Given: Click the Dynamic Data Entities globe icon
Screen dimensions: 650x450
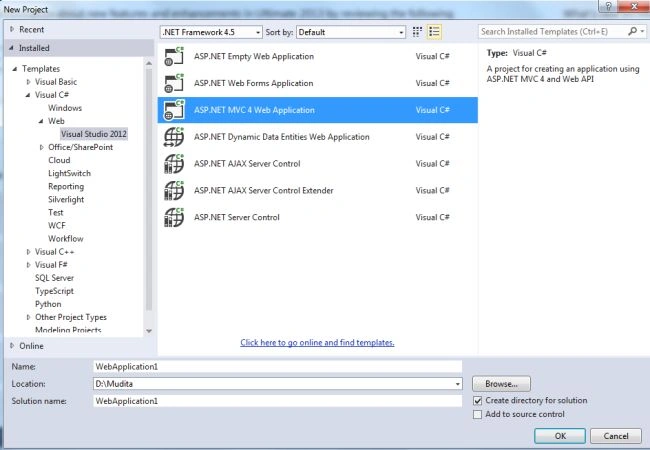Looking at the screenshot, I should 174,137.
